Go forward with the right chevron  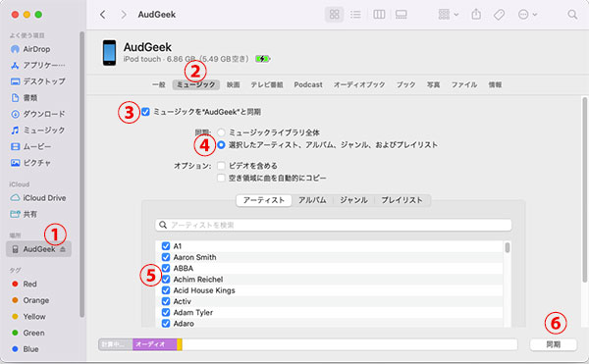(x=124, y=15)
